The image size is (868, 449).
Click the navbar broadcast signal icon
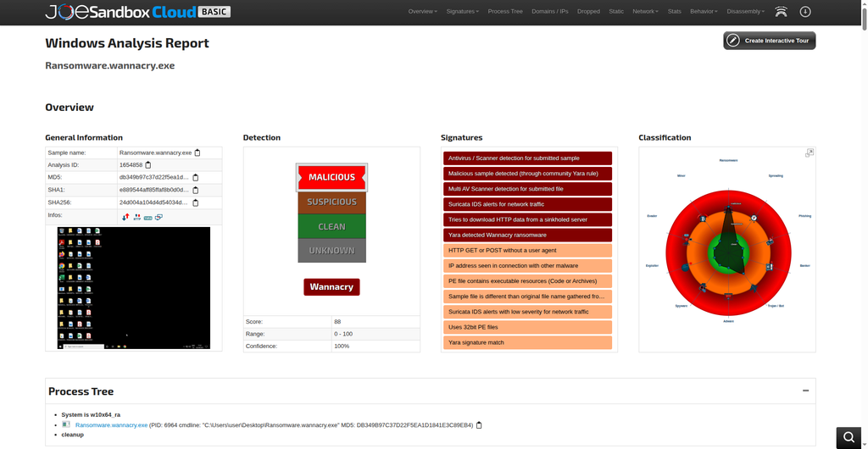click(x=781, y=12)
